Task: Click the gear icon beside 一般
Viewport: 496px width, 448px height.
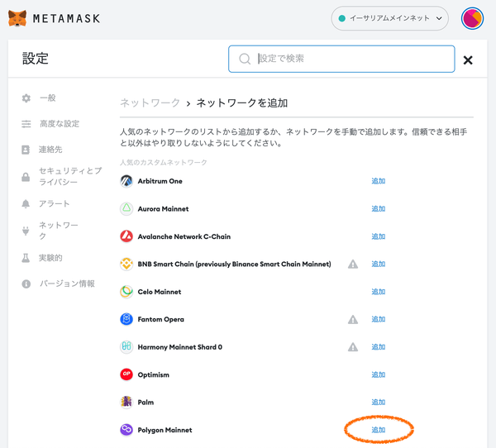Action: [x=26, y=98]
